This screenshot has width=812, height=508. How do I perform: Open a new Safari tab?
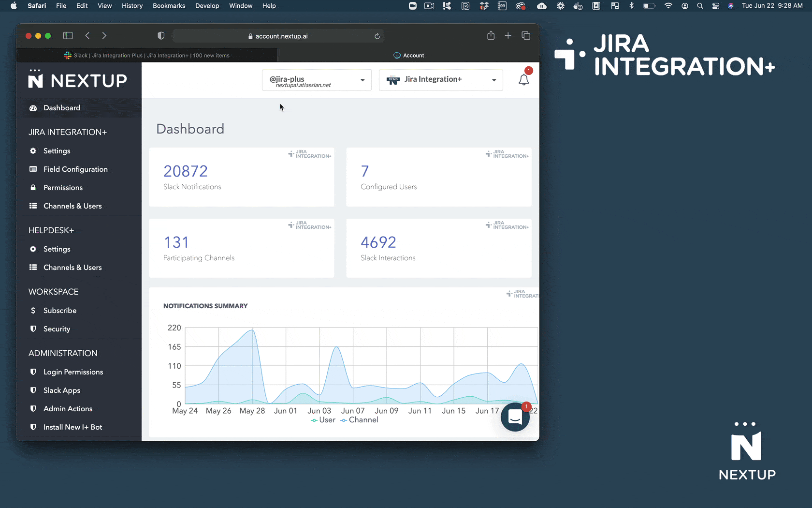pyautogui.click(x=508, y=36)
